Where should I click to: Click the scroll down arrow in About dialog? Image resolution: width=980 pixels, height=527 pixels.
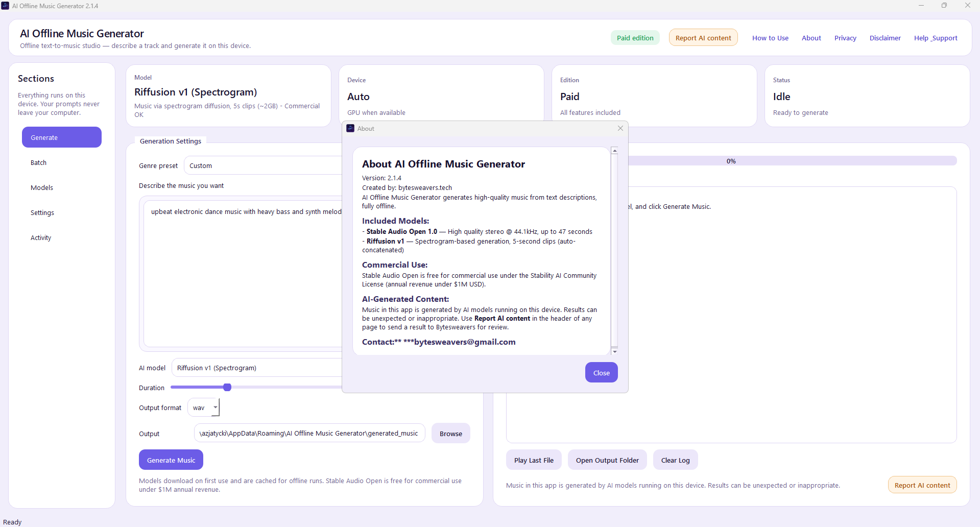tap(614, 351)
